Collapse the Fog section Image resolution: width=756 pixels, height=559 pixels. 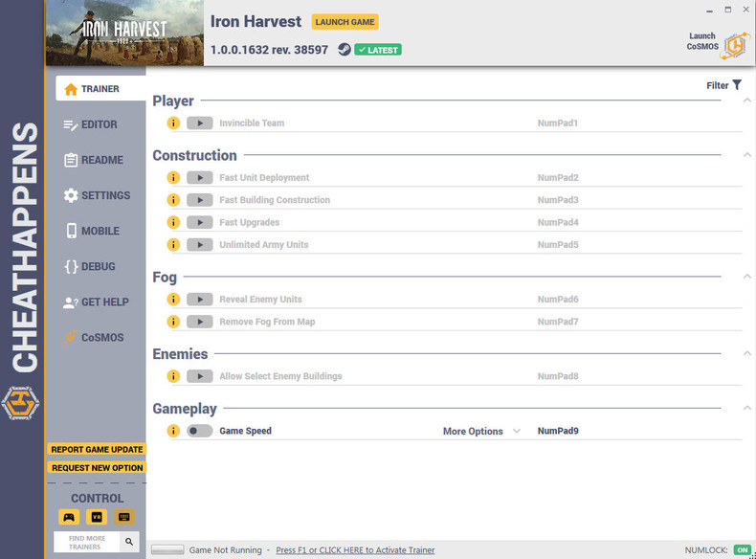pos(746,277)
